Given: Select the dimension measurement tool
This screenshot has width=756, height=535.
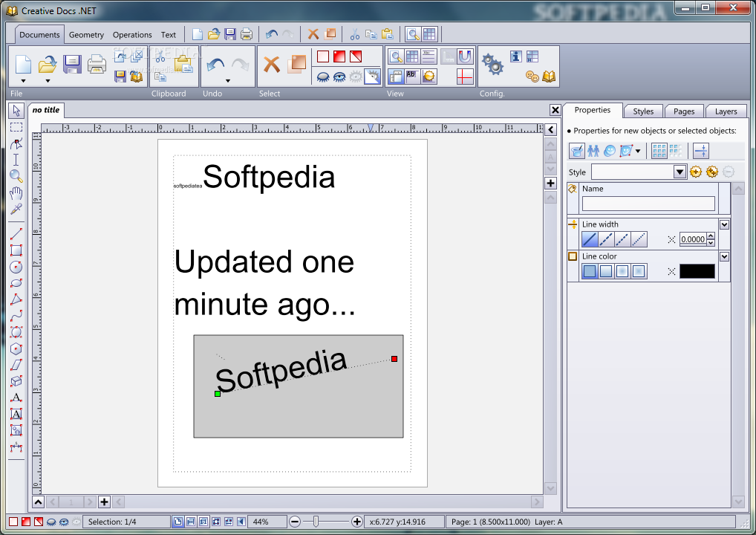Looking at the screenshot, I should pyautogui.click(x=16, y=447).
